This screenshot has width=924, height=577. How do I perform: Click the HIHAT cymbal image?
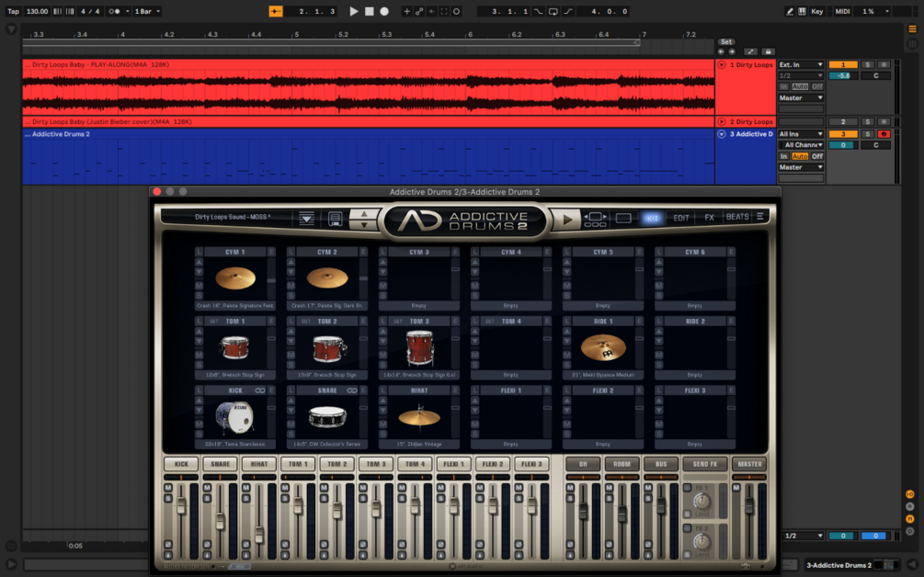point(419,416)
